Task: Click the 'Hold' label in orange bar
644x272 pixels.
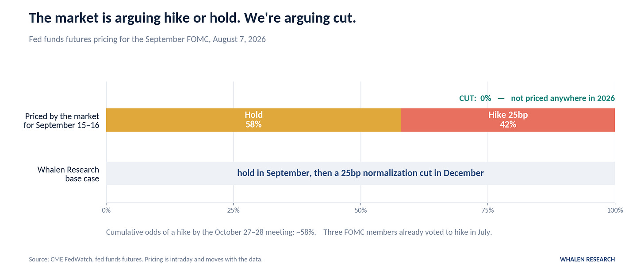Action: (x=253, y=115)
